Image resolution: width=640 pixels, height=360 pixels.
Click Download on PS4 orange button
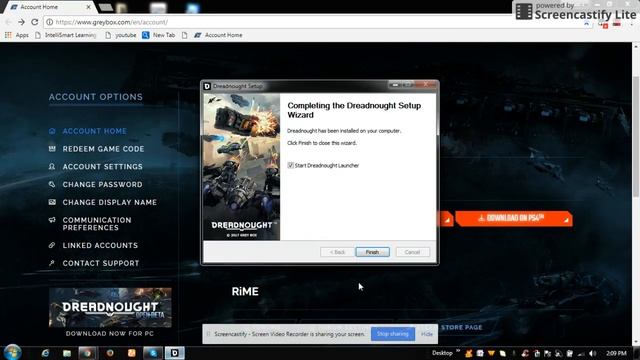pyautogui.click(x=513, y=218)
